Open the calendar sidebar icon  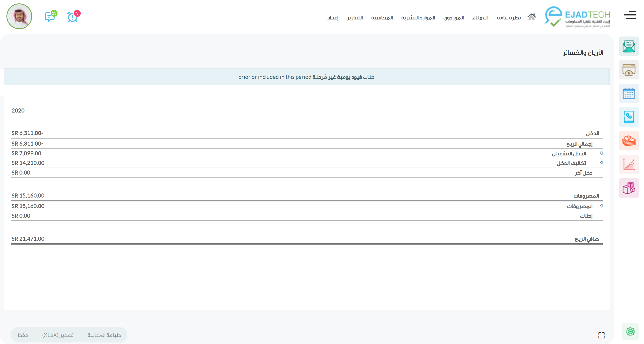pyautogui.click(x=629, y=93)
